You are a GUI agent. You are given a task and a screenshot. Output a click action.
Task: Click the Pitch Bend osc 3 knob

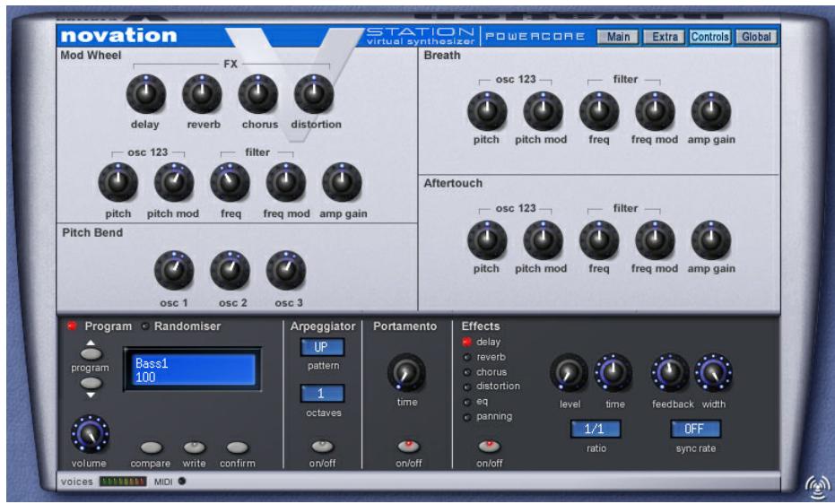286,271
